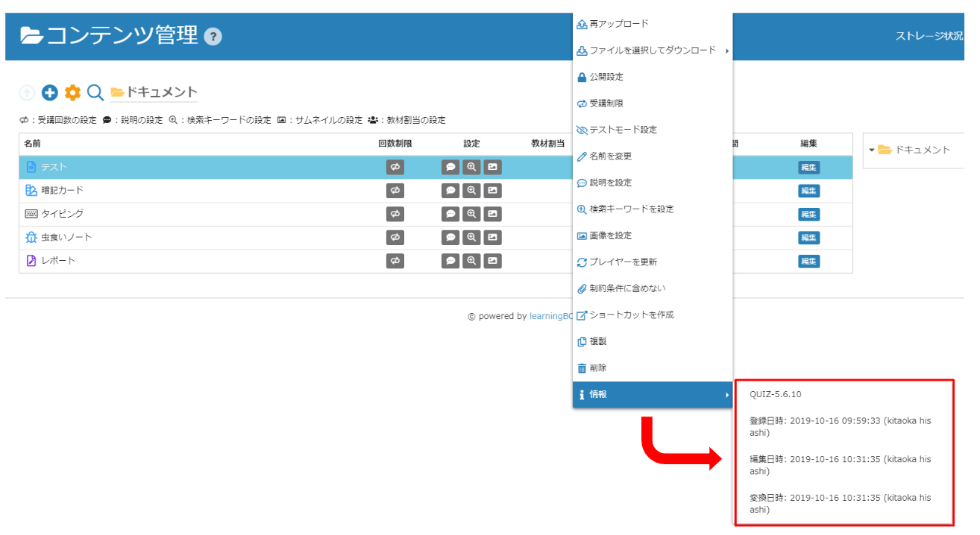The height and width of the screenshot is (535, 980).
Task: Click attempt limit icon for テスト row
Action: (x=395, y=168)
